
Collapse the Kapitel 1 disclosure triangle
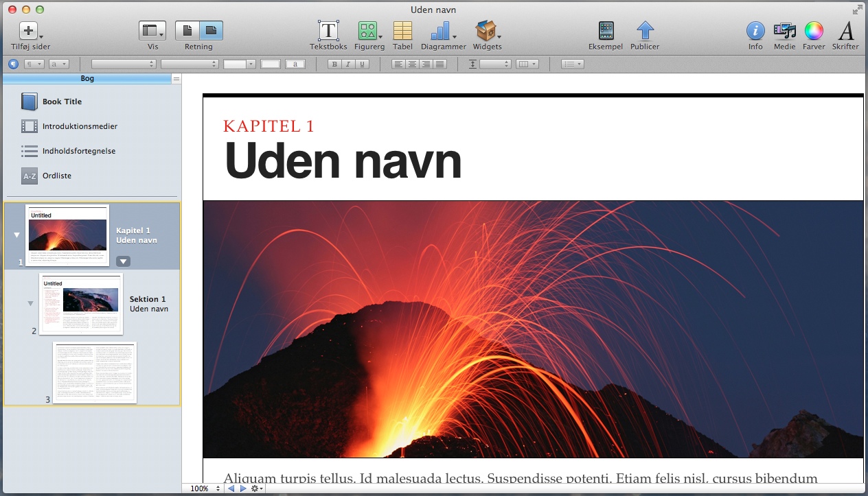coord(17,235)
